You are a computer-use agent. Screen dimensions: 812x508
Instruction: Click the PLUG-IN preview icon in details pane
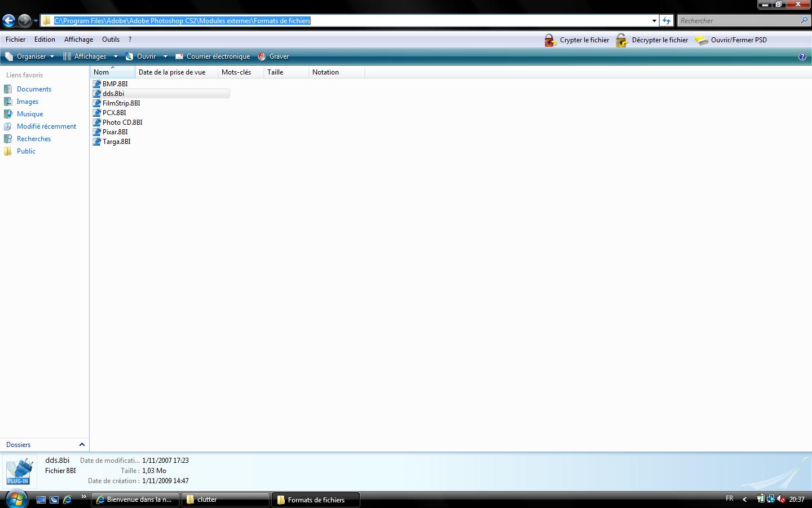19,471
